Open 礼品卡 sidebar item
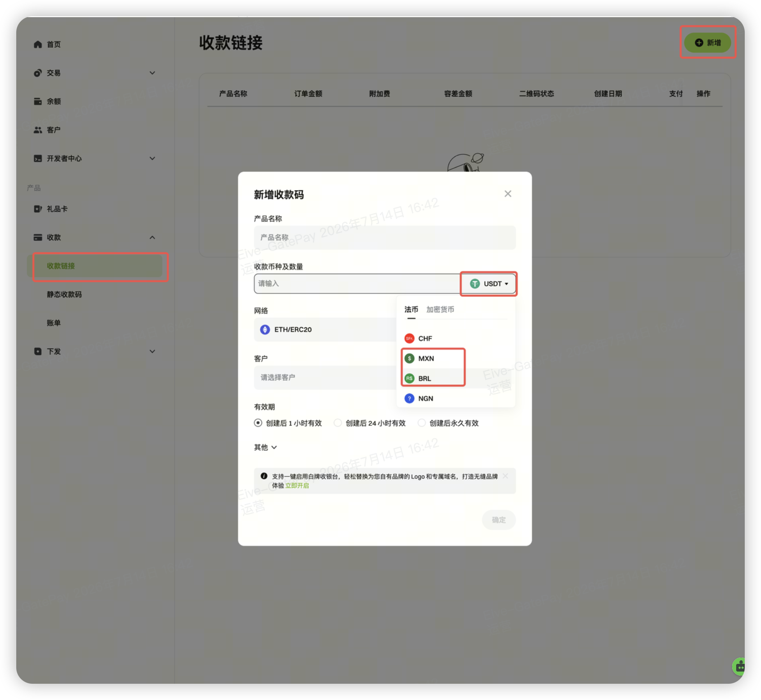Screen dimensions: 761x700 tap(57, 209)
